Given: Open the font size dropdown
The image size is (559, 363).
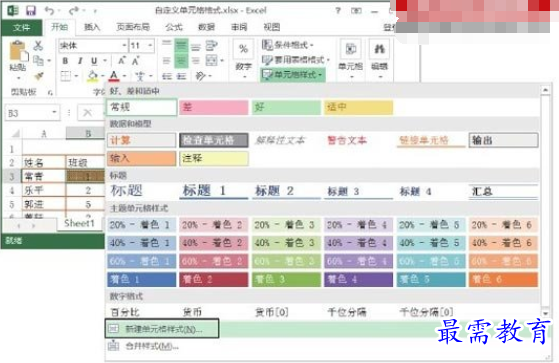Looking at the screenshot, I should click(x=150, y=46).
